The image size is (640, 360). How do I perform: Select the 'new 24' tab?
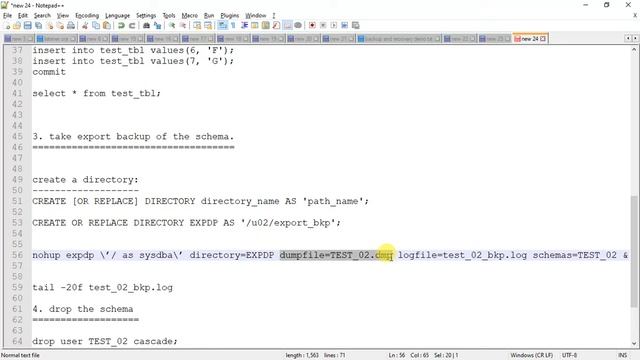click(529, 38)
